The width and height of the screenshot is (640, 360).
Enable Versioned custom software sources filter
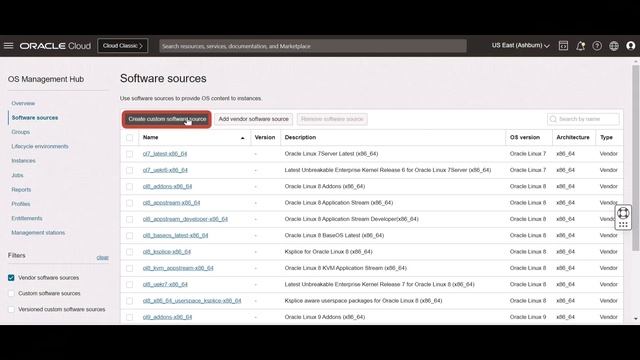[x=11, y=309]
